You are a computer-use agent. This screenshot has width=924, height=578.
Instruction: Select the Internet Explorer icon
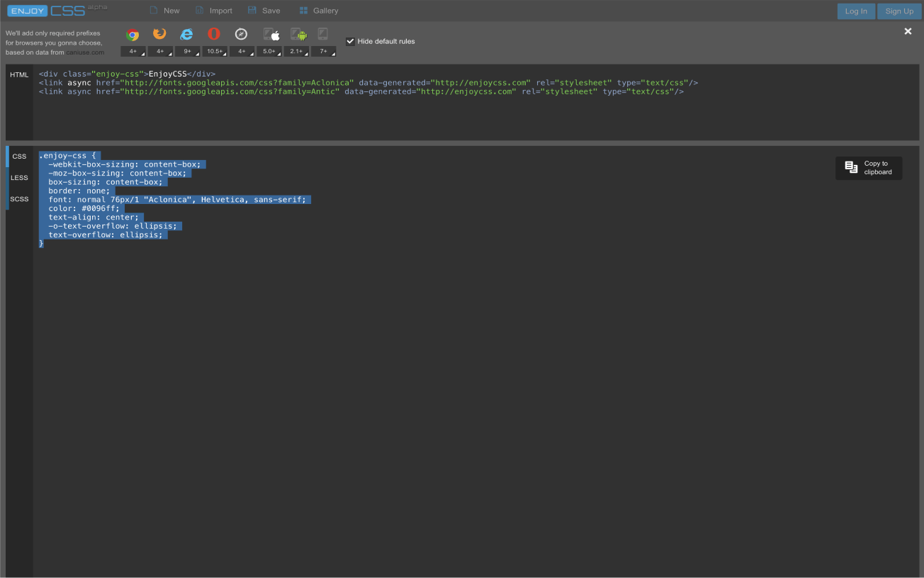click(x=186, y=35)
